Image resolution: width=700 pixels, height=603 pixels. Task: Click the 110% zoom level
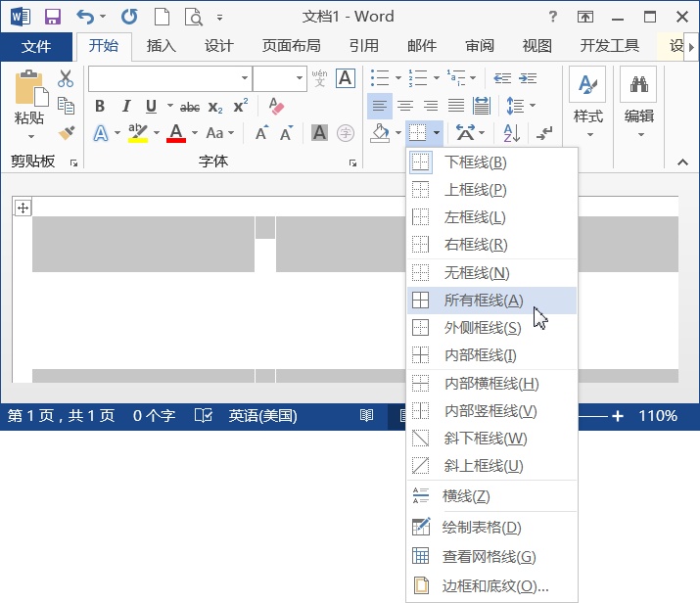(x=658, y=416)
